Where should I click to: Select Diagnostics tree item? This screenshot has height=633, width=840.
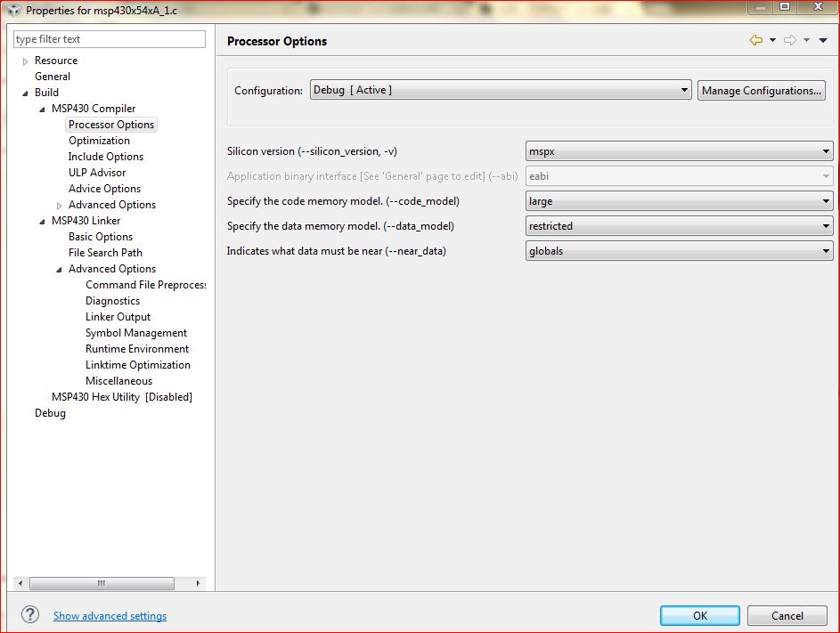(x=112, y=301)
